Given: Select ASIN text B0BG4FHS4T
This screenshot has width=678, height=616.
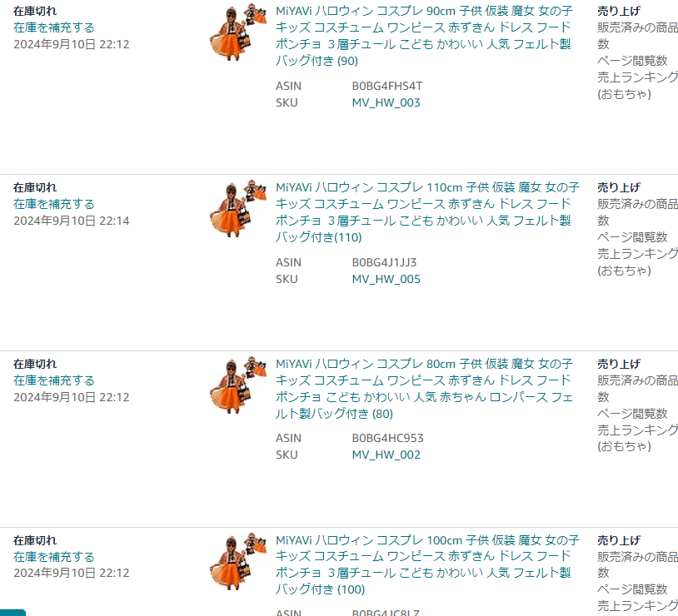Looking at the screenshot, I should click(x=387, y=86).
